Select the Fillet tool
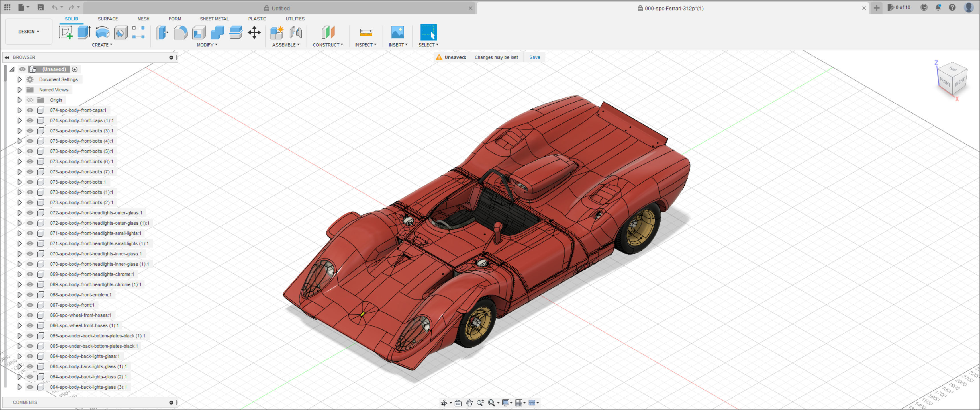The height and width of the screenshot is (410, 980). click(180, 32)
